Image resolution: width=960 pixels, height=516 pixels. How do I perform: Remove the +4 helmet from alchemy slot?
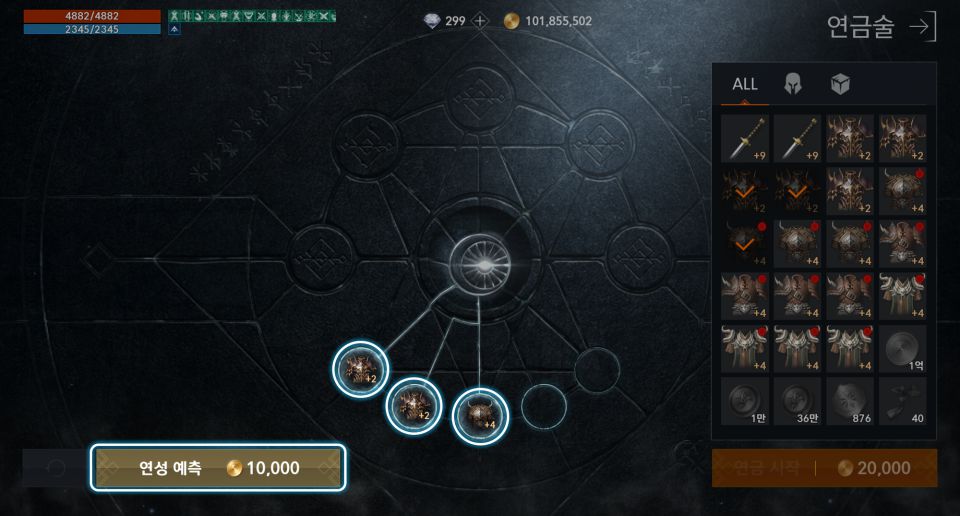[480, 416]
